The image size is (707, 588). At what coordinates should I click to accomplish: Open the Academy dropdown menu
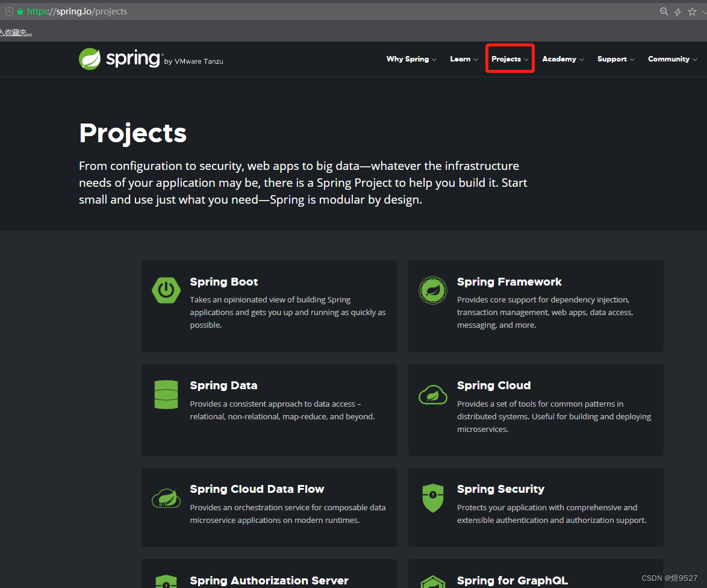[562, 59]
